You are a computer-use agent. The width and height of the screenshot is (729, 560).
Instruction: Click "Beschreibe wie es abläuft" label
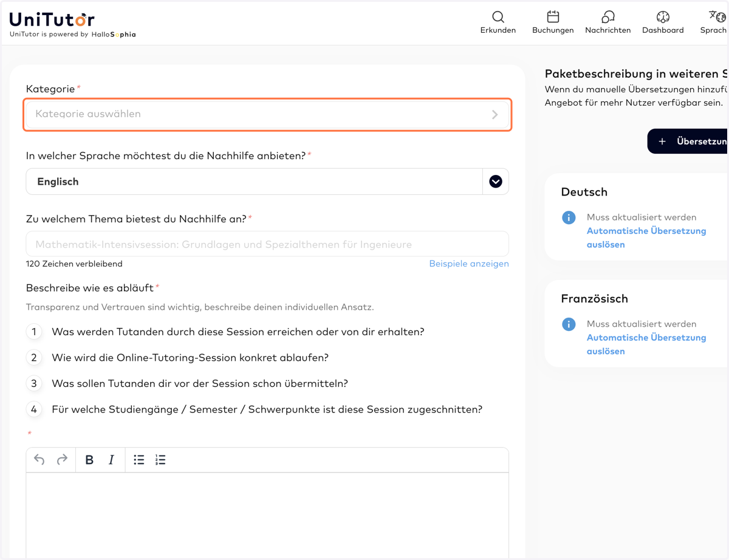[x=90, y=288]
